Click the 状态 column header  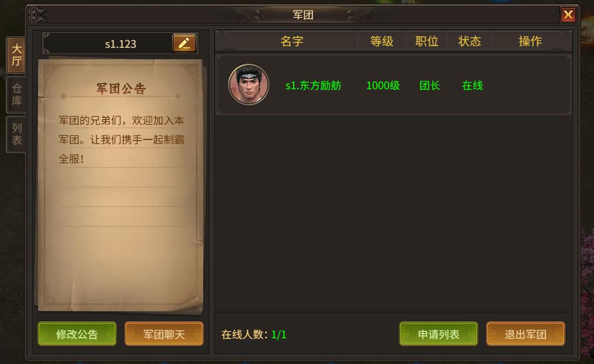click(470, 41)
